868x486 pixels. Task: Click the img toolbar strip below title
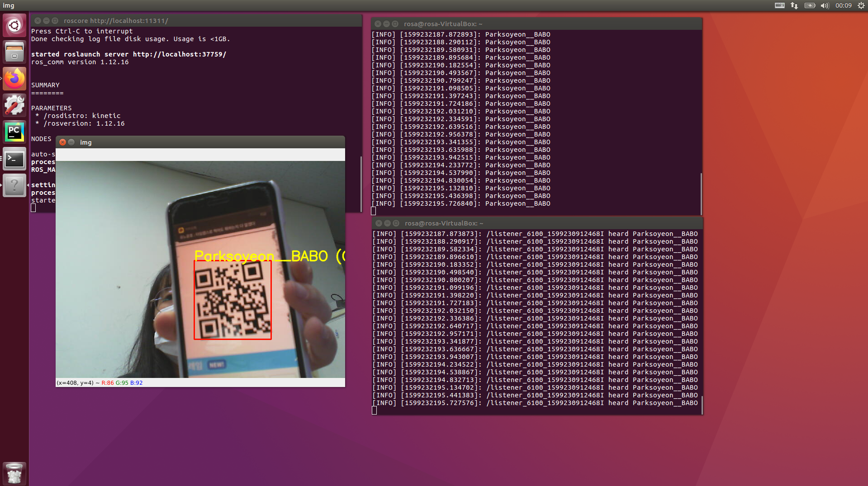click(x=200, y=155)
